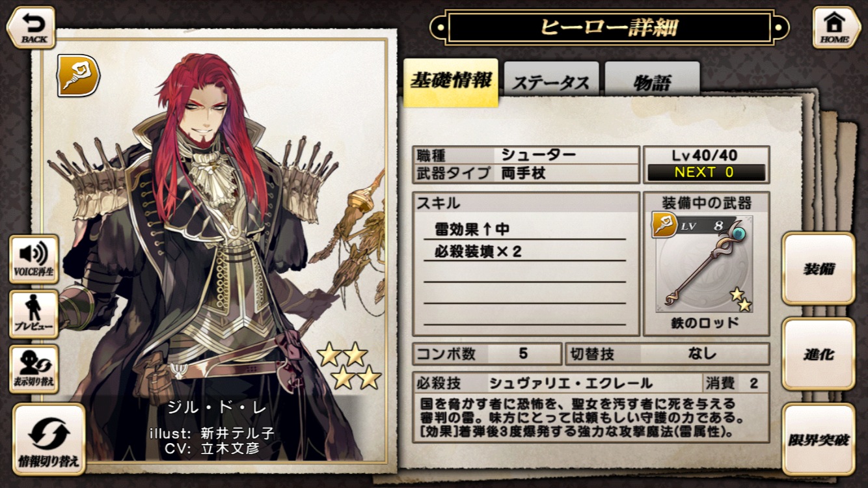Tap the staff icon on equipped weapon
The height and width of the screenshot is (488, 868).
[664, 226]
